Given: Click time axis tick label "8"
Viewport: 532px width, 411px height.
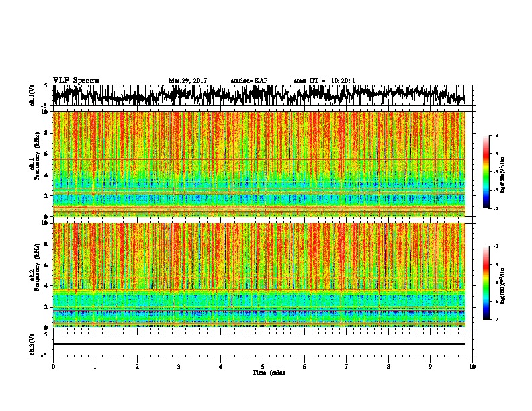Looking at the screenshot, I should 388,367.
